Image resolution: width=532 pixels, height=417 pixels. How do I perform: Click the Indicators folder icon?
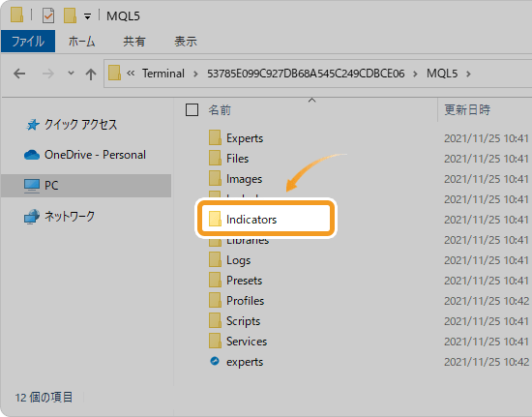[x=215, y=219]
